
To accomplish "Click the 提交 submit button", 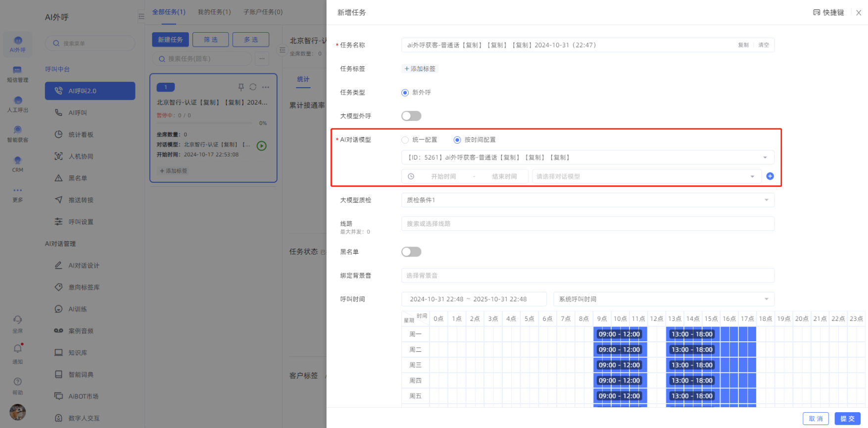I will 847,419.
